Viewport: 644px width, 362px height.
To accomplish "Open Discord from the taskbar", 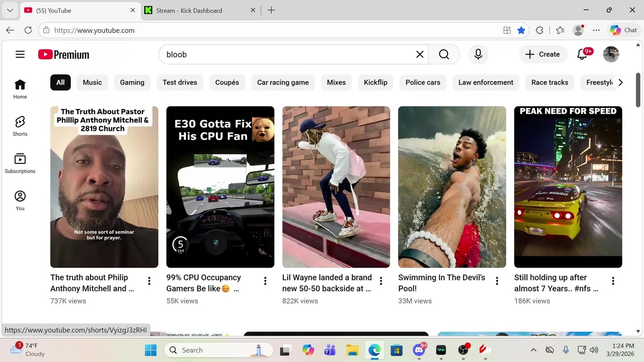I will click(419, 350).
